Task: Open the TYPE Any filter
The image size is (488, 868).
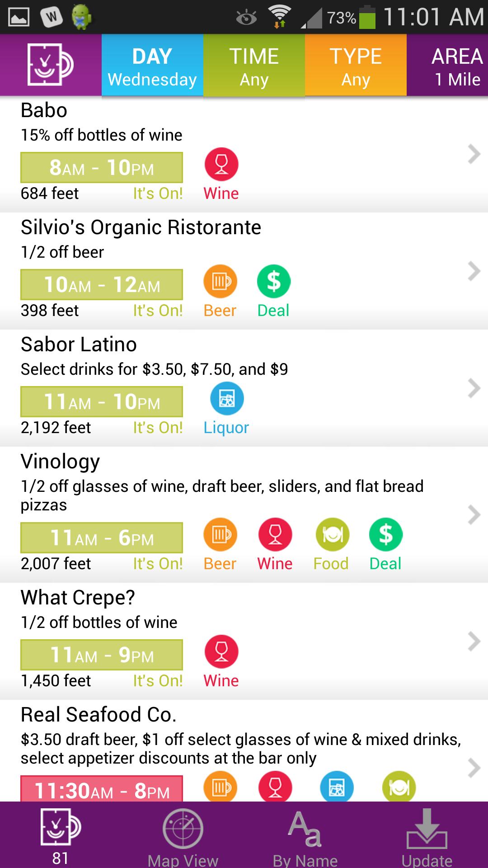Action: pos(356,66)
